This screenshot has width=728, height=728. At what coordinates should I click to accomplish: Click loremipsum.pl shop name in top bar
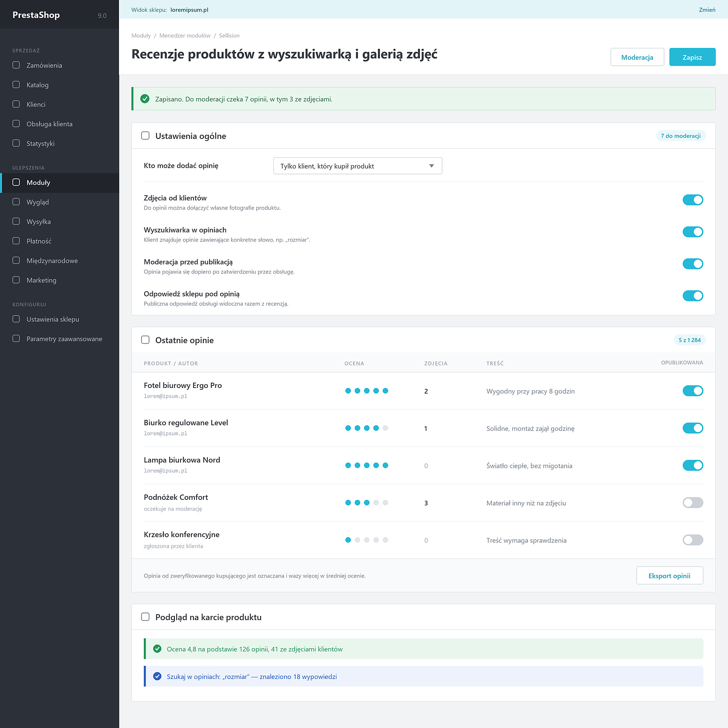point(189,10)
